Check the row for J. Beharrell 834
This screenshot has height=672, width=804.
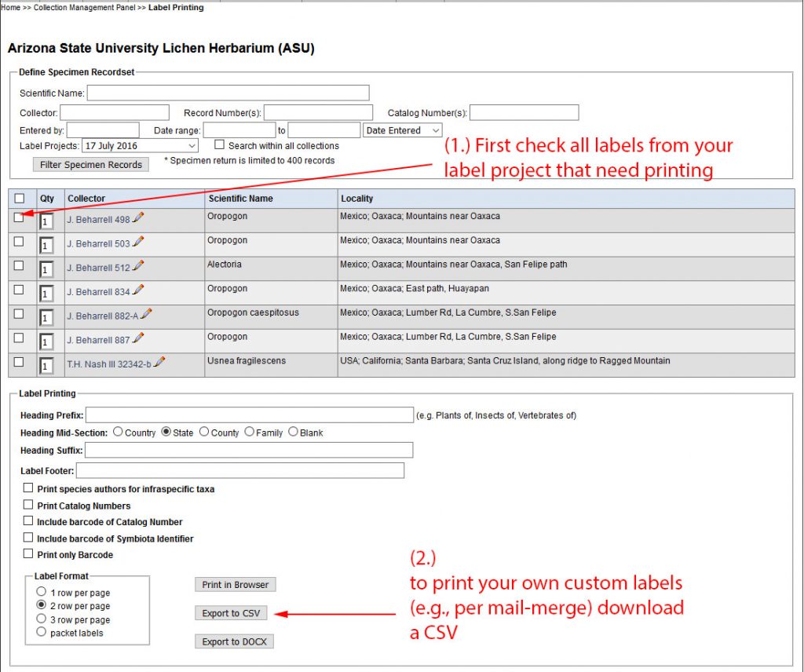click(x=19, y=290)
